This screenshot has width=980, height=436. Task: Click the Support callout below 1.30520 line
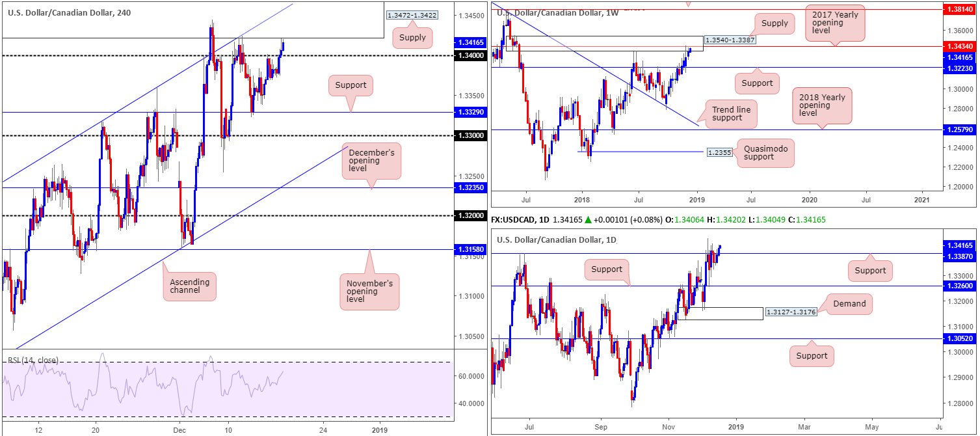[x=812, y=356]
